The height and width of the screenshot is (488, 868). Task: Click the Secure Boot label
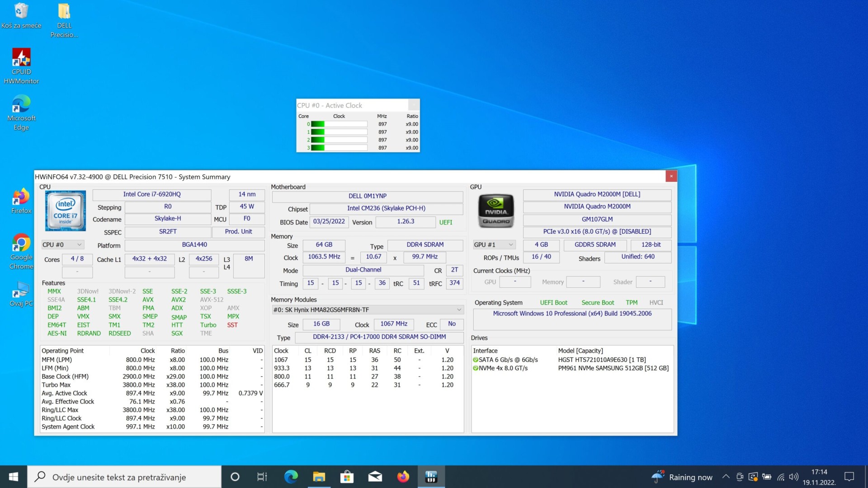[598, 303]
